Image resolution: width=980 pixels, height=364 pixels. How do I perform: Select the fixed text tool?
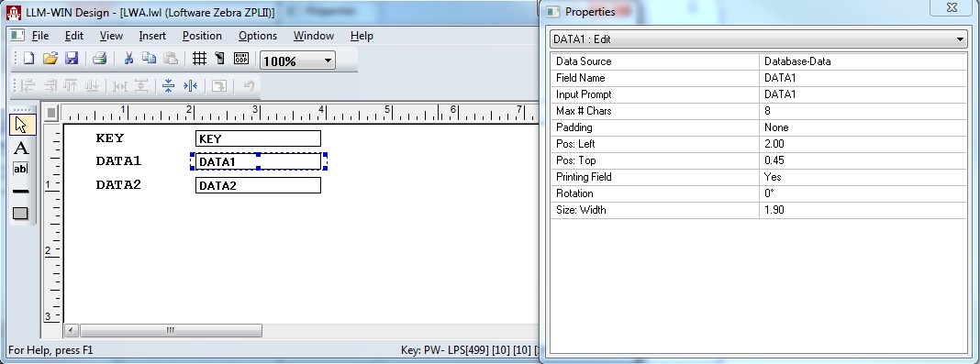click(21, 148)
